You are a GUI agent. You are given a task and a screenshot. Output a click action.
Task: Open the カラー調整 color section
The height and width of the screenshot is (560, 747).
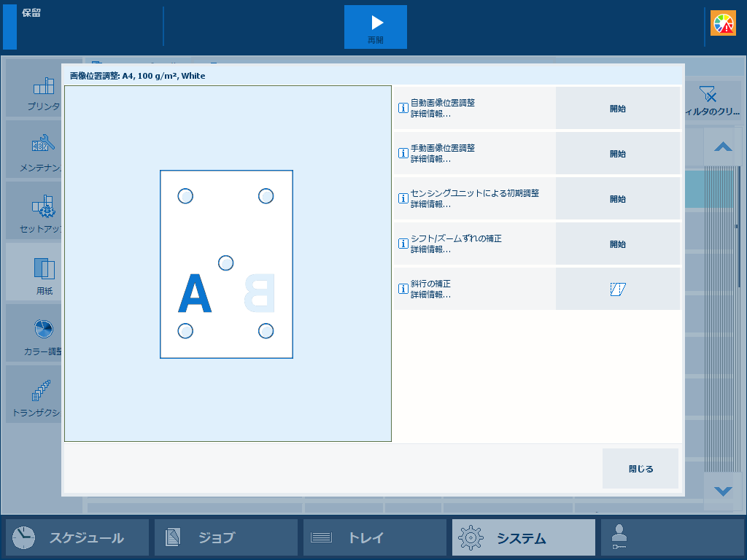(34, 332)
